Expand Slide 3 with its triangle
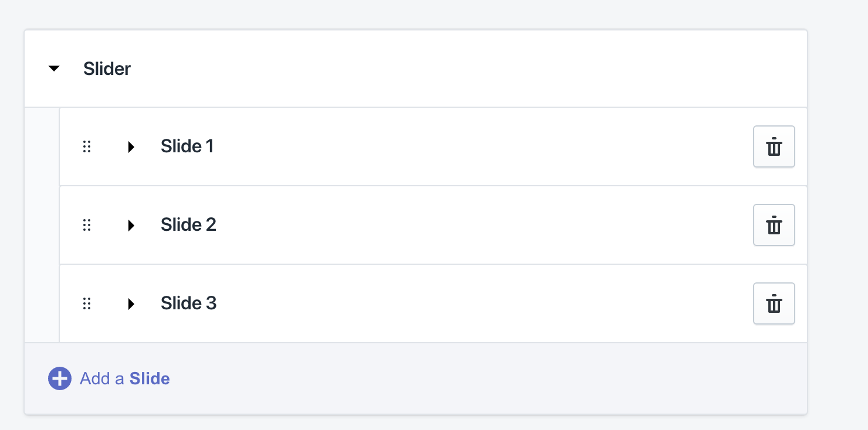Screen dimensions: 868x430 pos(131,303)
